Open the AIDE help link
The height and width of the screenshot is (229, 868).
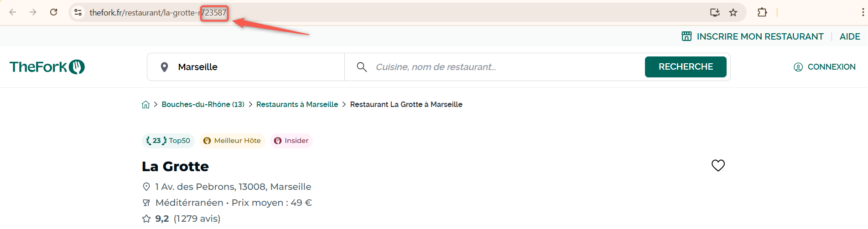click(850, 36)
